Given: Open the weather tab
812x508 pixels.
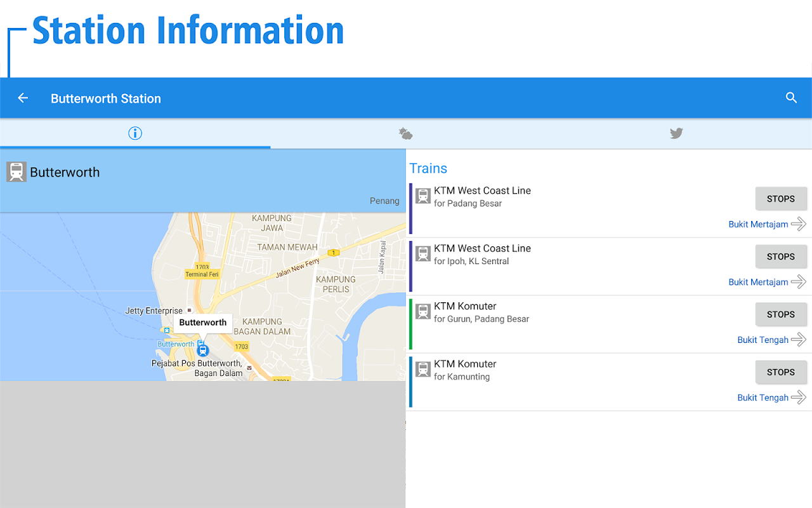Looking at the screenshot, I should point(405,133).
